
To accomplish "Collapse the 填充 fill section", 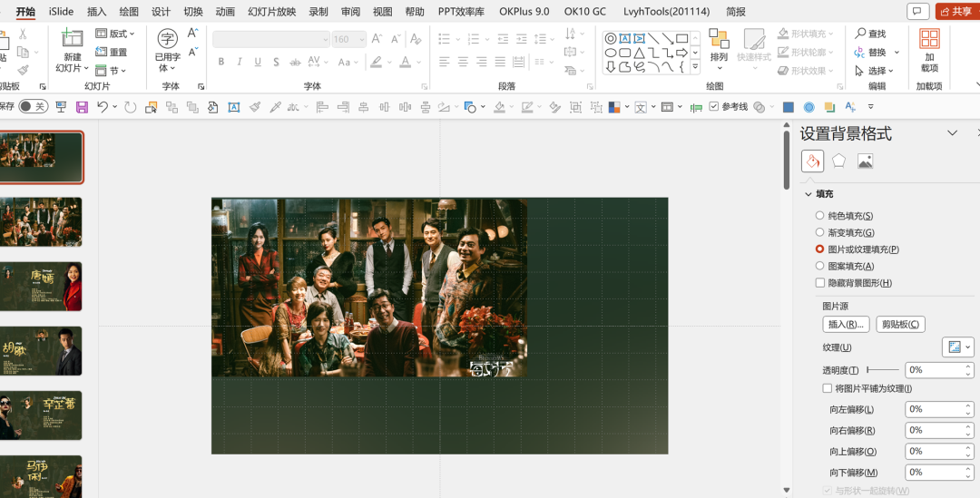I will [808, 194].
